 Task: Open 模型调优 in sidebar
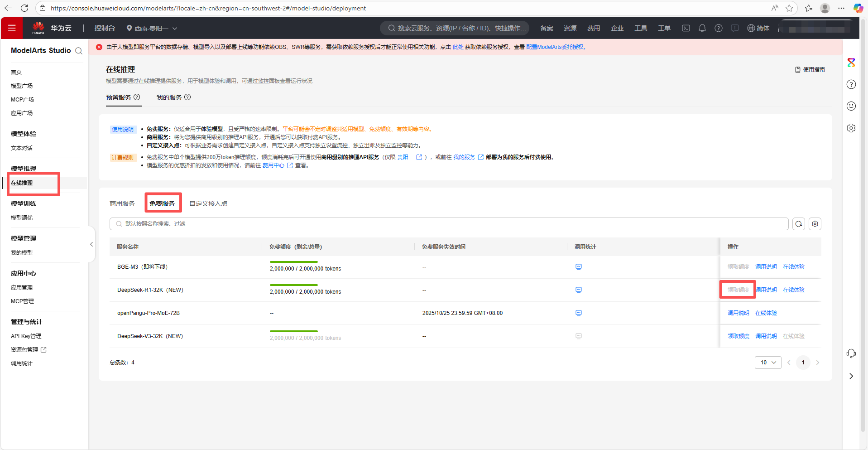pyautogui.click(x=22, y=218)
